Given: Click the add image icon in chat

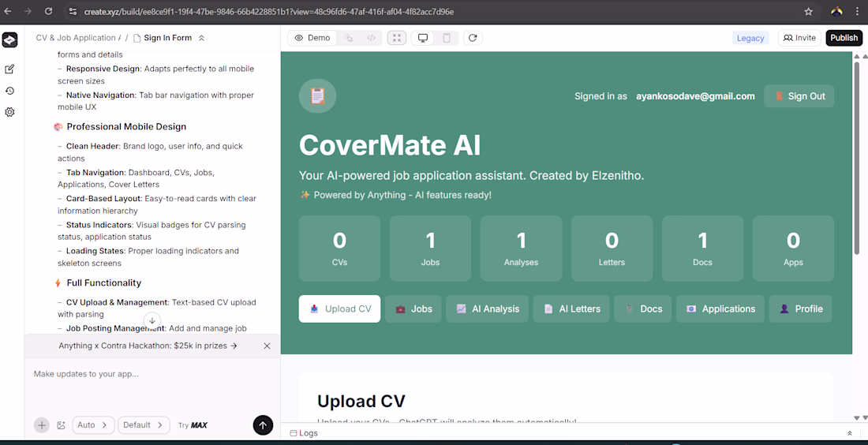Looking at the screenshot, I should pos(61,425).
